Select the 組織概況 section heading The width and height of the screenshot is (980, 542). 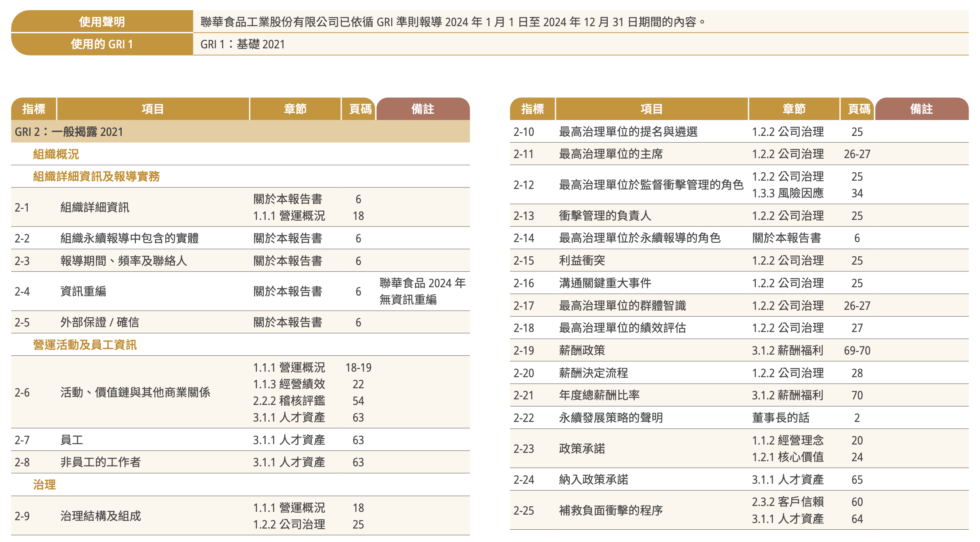56,154
